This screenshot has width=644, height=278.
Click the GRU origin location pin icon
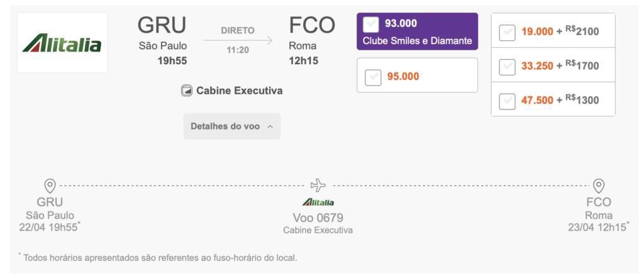click(x=50, y=186)
